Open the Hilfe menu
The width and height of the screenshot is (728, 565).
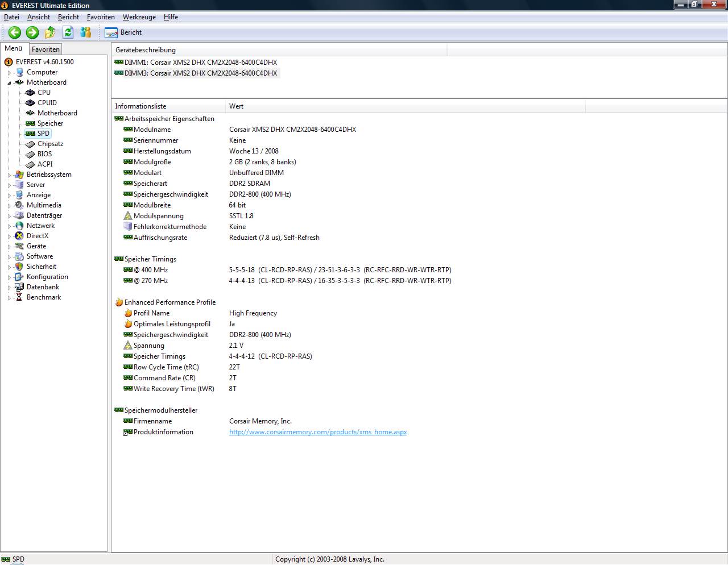[x=171, y=17]
